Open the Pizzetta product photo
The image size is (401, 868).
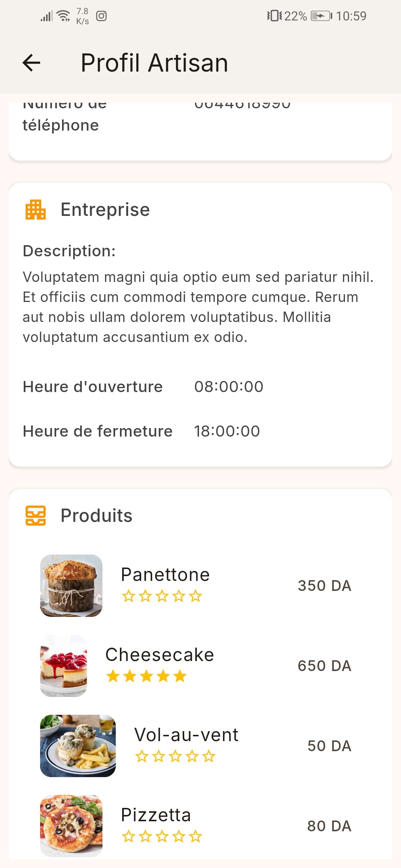[71, 826]
